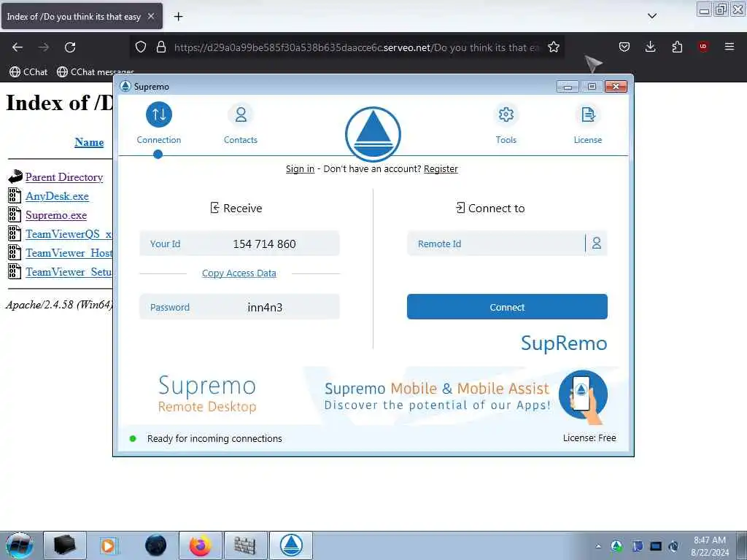The image size is (747, 560).
Task: Click the Parent Directory back-arrow icon
Action: [15, 176]
